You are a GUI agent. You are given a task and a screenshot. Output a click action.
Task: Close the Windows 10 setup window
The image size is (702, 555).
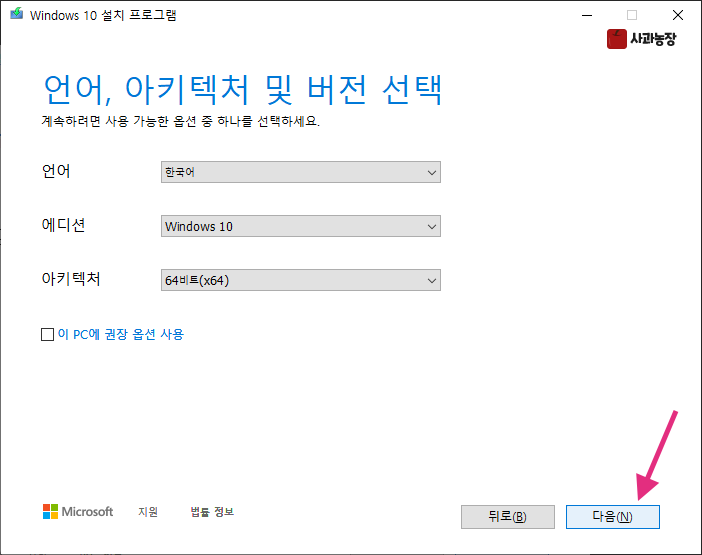click(678, 15)
